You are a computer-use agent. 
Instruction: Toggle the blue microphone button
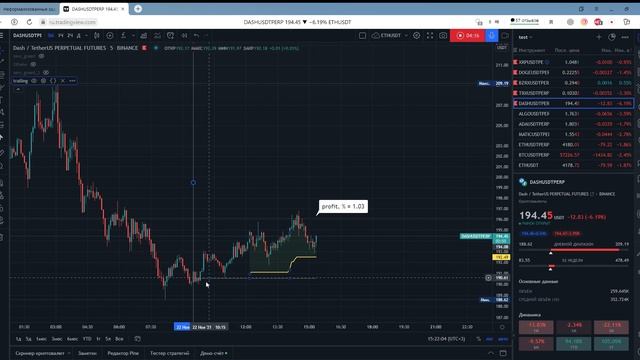pos(491,36)
